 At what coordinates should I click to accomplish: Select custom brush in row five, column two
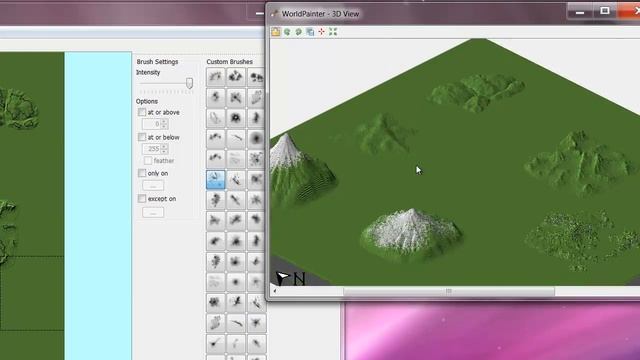point(236,159)
